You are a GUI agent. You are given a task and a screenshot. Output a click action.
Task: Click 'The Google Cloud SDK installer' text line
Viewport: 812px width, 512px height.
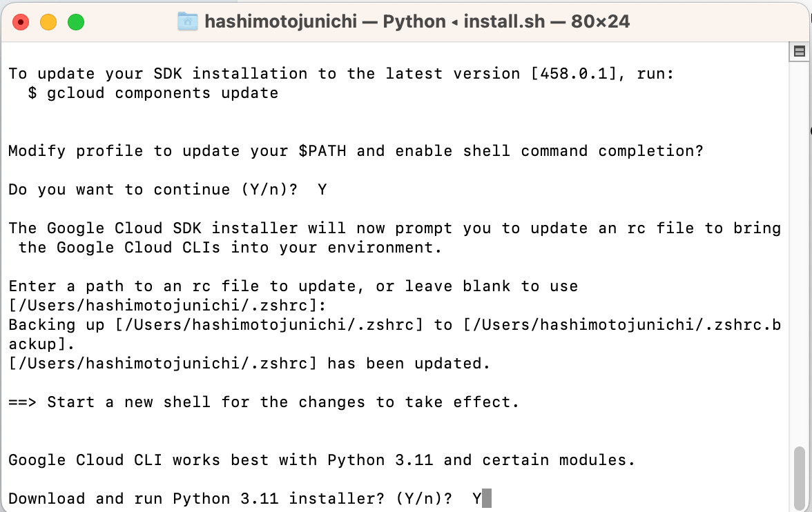(x=394, y=228)
